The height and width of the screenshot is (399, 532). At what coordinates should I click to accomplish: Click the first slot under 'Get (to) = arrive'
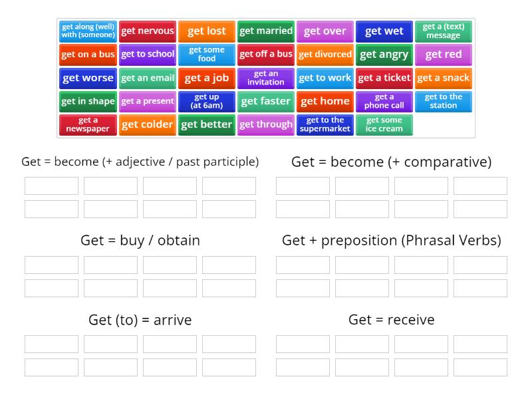click(51, 344)
